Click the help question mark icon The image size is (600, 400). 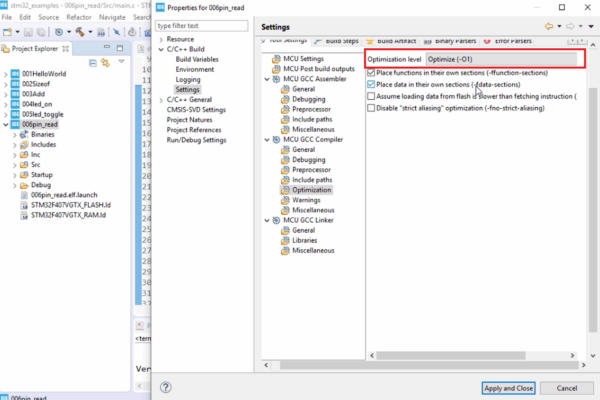coord(165,387)
